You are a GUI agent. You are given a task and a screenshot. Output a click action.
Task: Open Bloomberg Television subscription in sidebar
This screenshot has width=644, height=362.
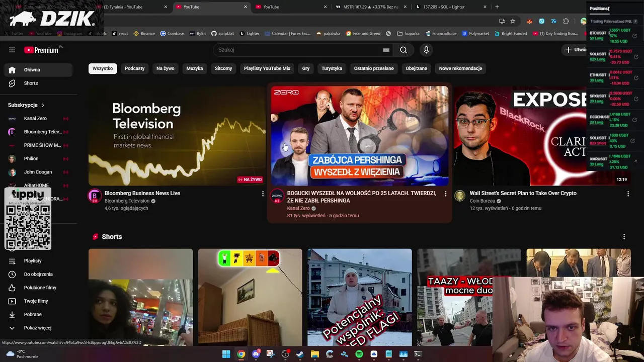tap(38, 132)
